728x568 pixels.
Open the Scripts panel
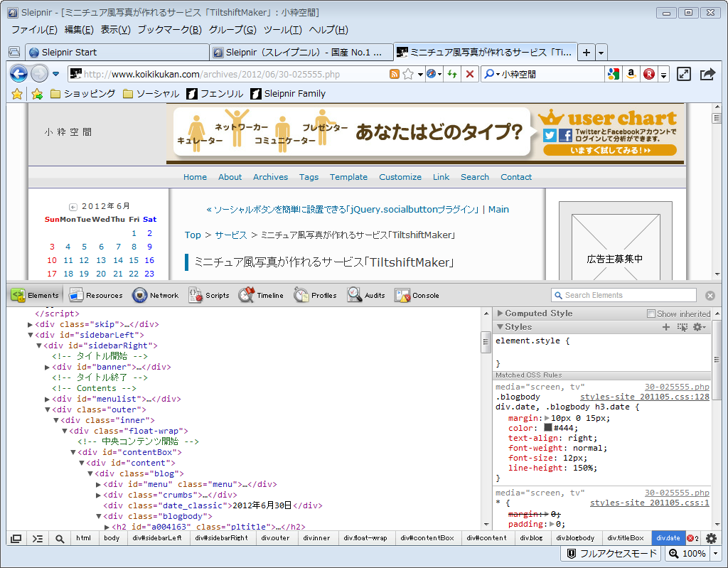(209, 296)
